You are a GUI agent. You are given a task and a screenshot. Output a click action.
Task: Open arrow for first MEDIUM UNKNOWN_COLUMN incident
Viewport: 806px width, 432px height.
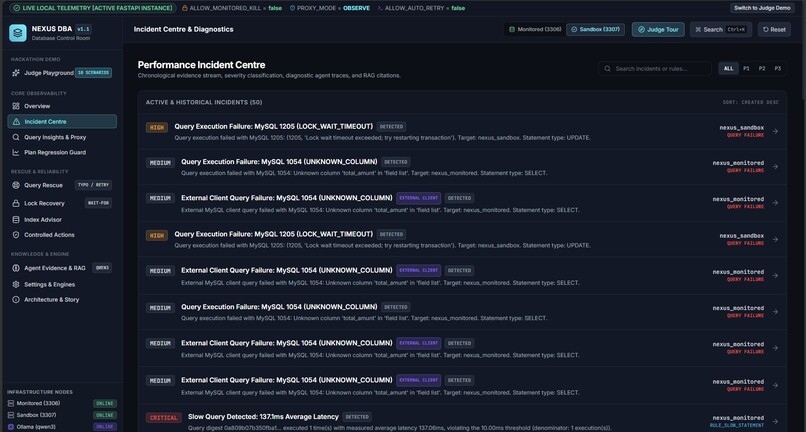pos(775,167)
